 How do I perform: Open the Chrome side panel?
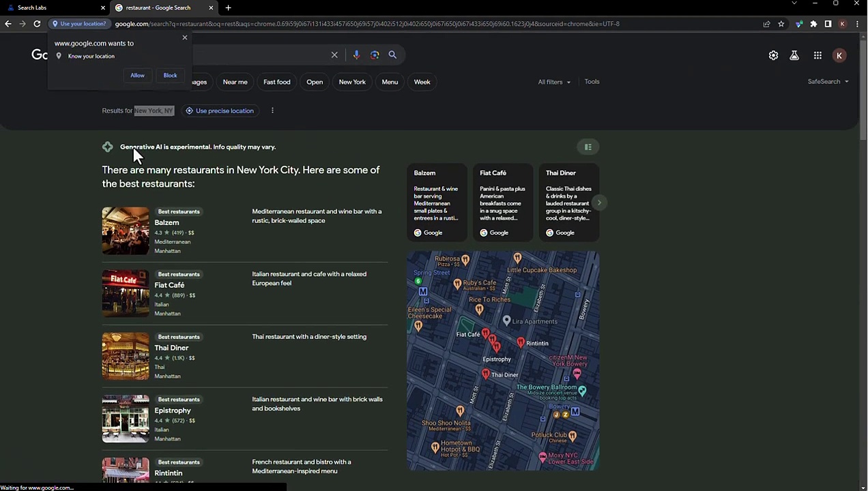(828, 24)
